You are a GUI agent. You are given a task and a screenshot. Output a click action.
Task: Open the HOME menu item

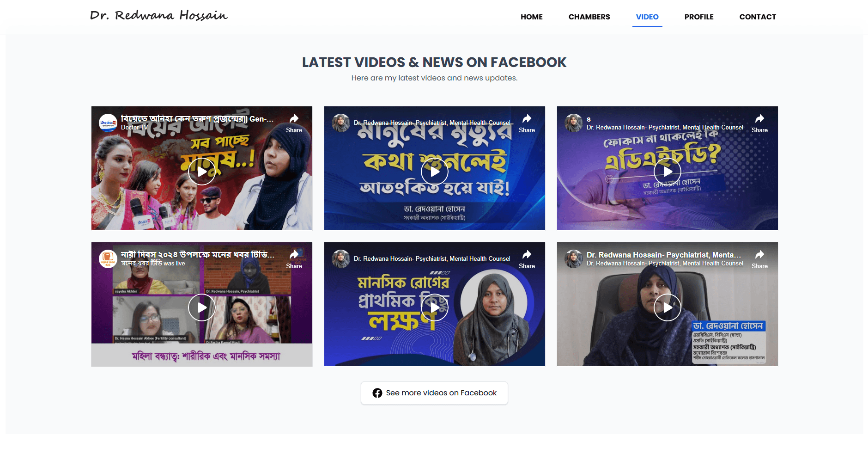(x=531, y=17)
